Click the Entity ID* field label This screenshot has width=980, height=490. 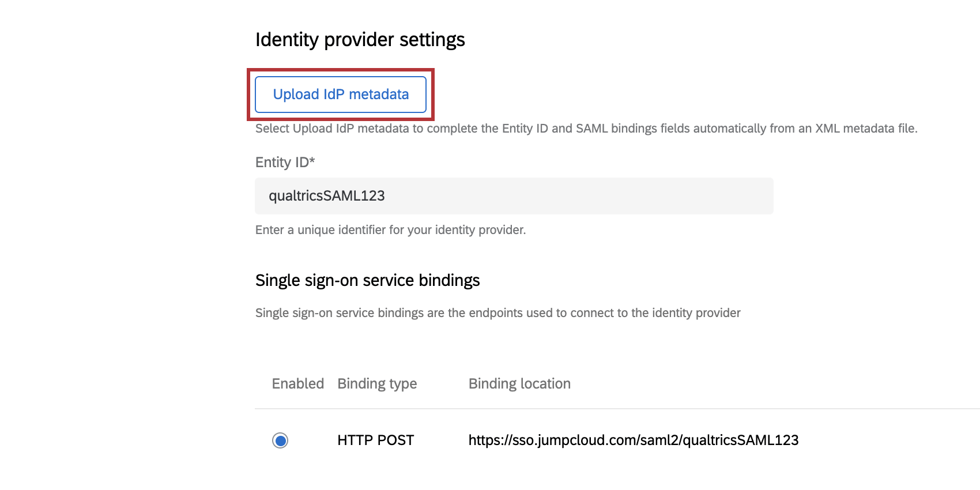(x=285, y=163)
